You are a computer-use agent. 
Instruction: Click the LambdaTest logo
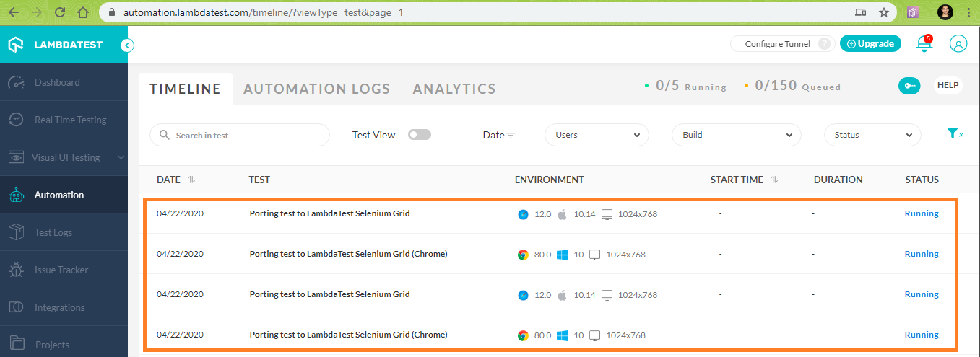55,45
